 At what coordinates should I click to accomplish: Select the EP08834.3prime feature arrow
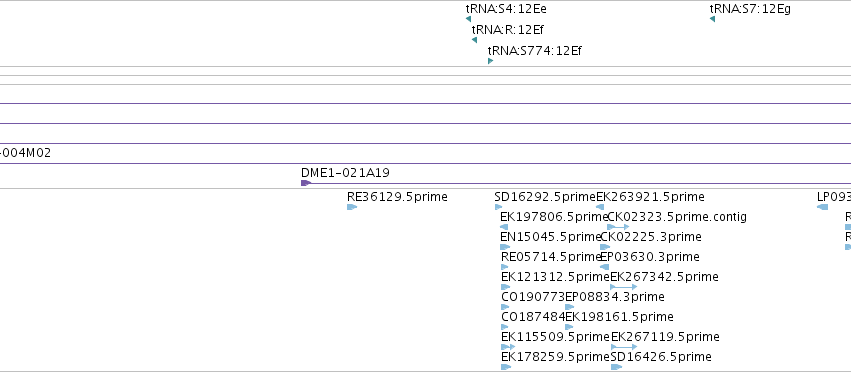coord(570,307)
